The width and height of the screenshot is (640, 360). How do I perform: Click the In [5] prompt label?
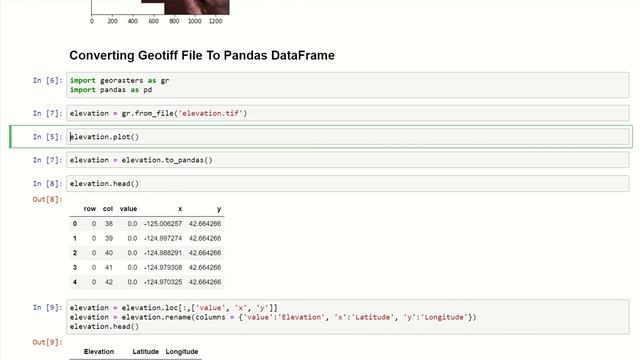click(x=48, y=137)
